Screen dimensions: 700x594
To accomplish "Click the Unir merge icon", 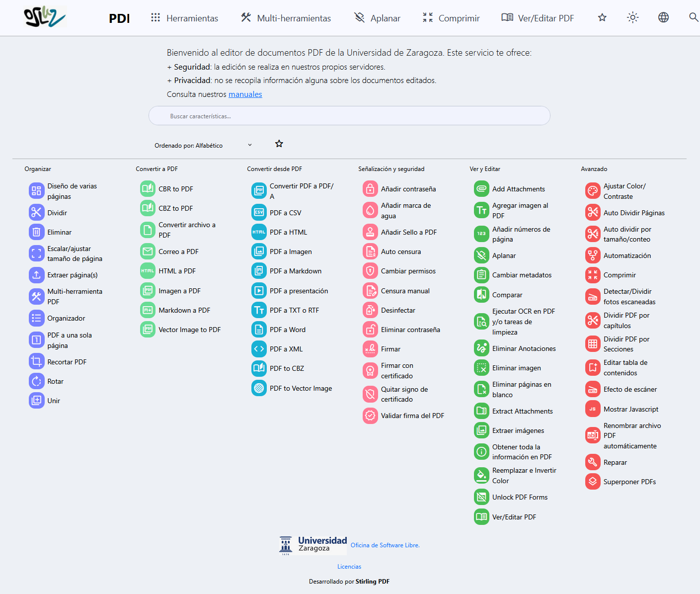I will (x=36, y=401).
